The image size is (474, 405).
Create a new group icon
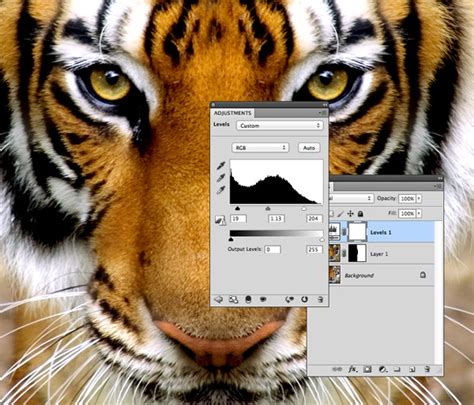(x=397, y=369)
